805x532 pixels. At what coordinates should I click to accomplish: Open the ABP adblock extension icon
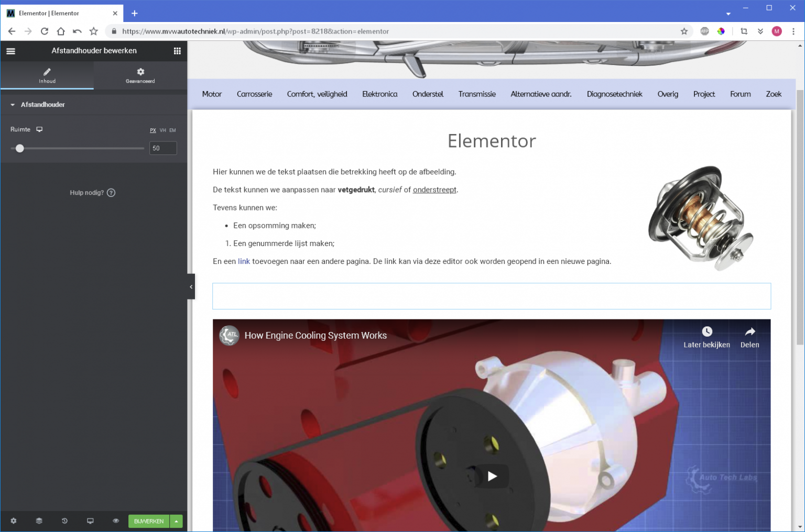click(704, 31)
